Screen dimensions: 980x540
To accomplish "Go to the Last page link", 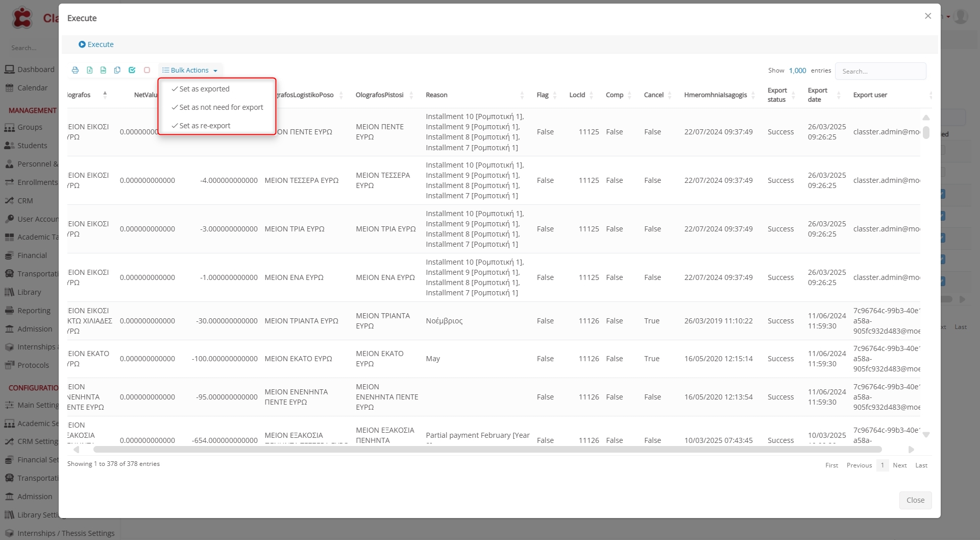I will coord(921,465).
